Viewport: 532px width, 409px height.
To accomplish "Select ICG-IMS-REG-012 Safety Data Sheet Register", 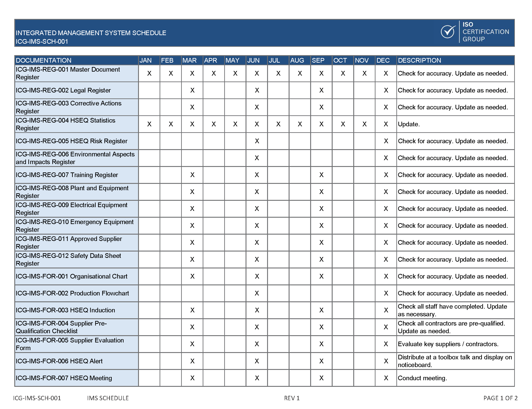I will pos(77,259).
